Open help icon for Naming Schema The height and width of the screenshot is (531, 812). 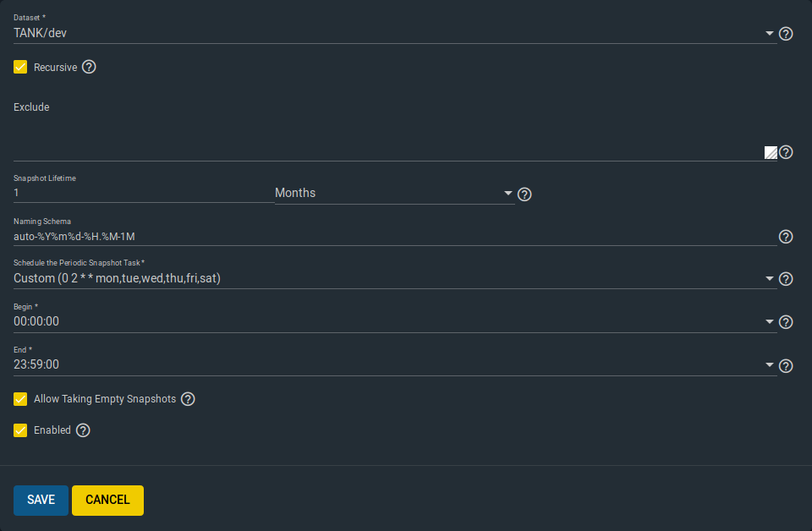(786, 237)
